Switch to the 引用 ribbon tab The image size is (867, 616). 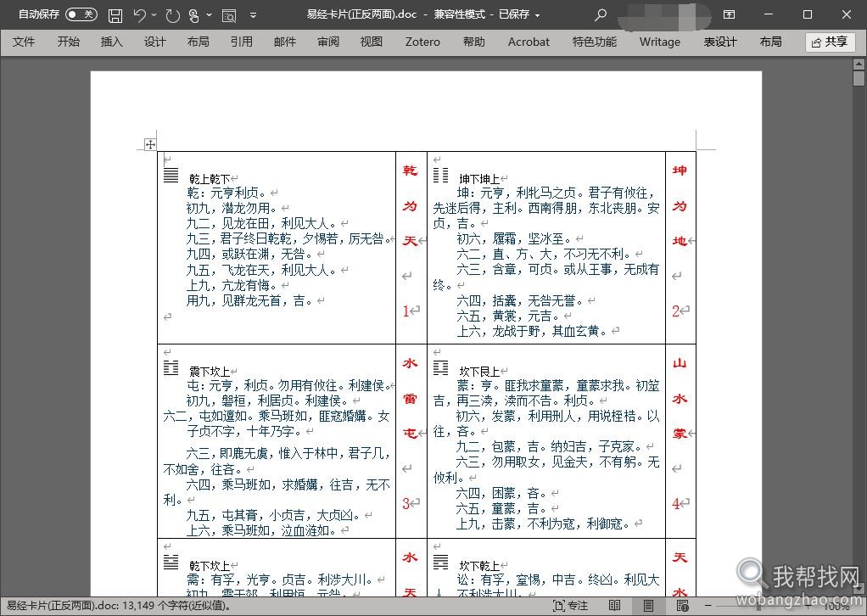point(242,42)
